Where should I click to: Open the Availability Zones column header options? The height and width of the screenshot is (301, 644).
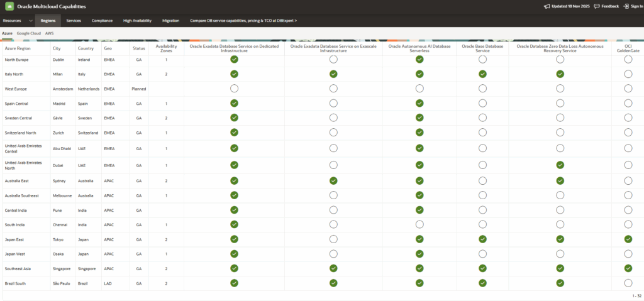coord(166,48)
